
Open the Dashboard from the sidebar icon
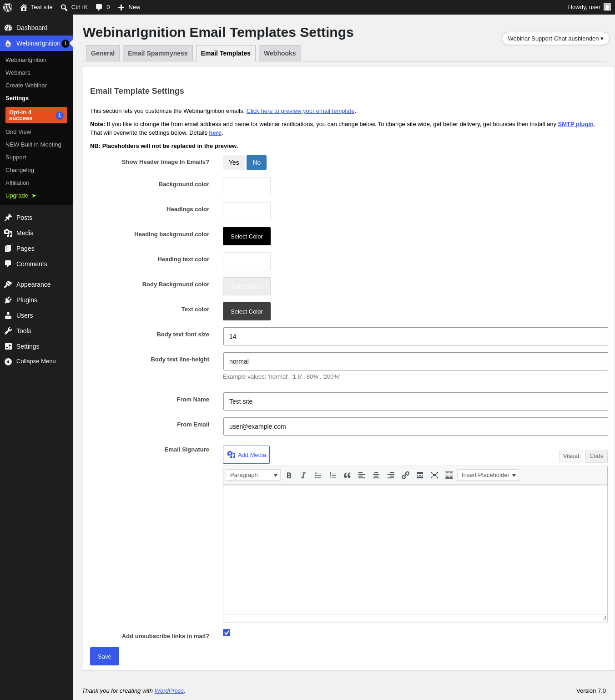(x=8, y=28)
